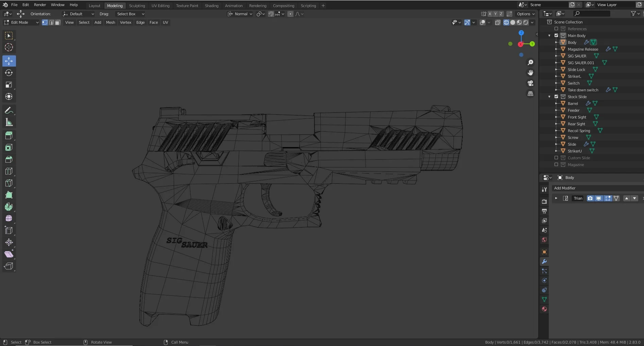Open the viewport shading options dropdown
Viewport: 644px width, 346px height.
point(532,22)
